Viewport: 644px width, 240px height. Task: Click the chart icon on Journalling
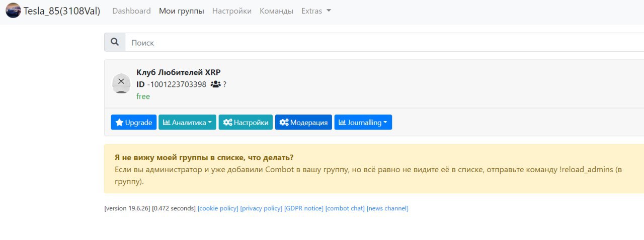tap(342, 123)
